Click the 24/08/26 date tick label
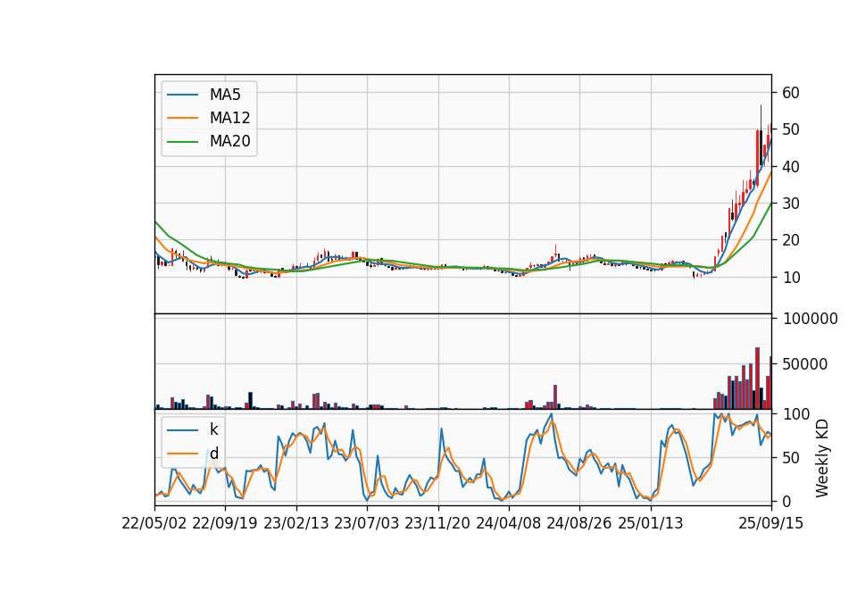 pyautogui.click(x=579, y=523)
